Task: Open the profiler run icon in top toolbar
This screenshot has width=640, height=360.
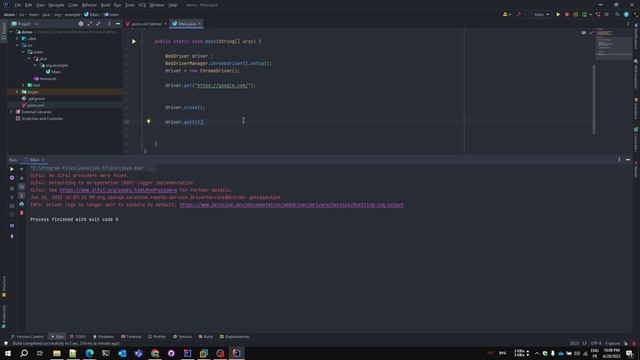Action: pyautogui.click(x=585, y=14)
